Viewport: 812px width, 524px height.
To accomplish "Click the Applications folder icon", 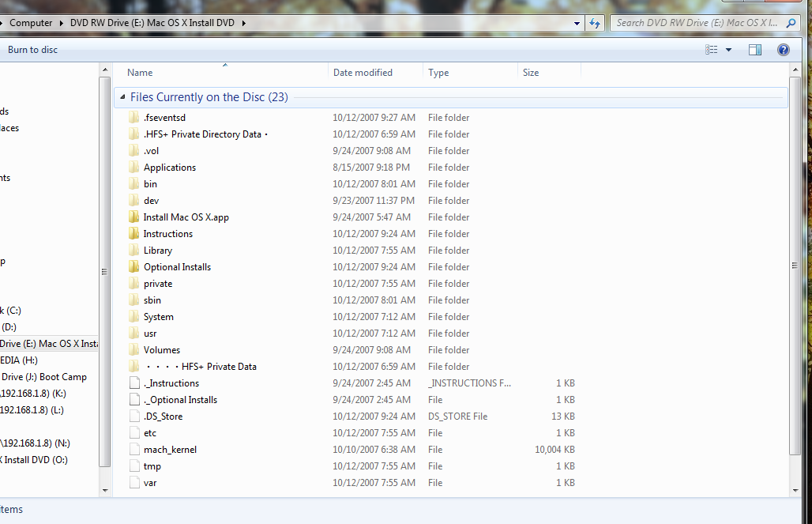I will pos(133,168).
